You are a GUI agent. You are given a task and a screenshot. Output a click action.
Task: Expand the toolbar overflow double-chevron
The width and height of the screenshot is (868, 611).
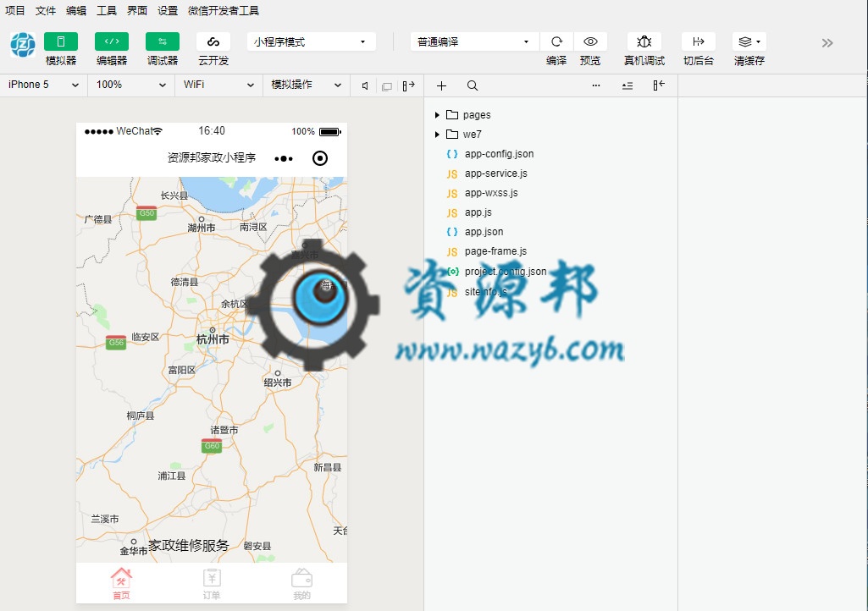click(827, 43)
